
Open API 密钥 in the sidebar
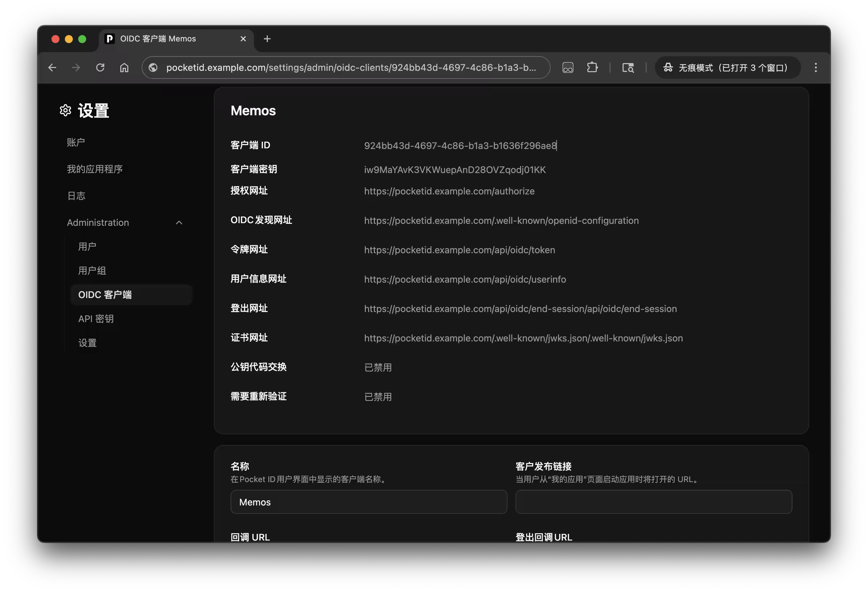96,319
